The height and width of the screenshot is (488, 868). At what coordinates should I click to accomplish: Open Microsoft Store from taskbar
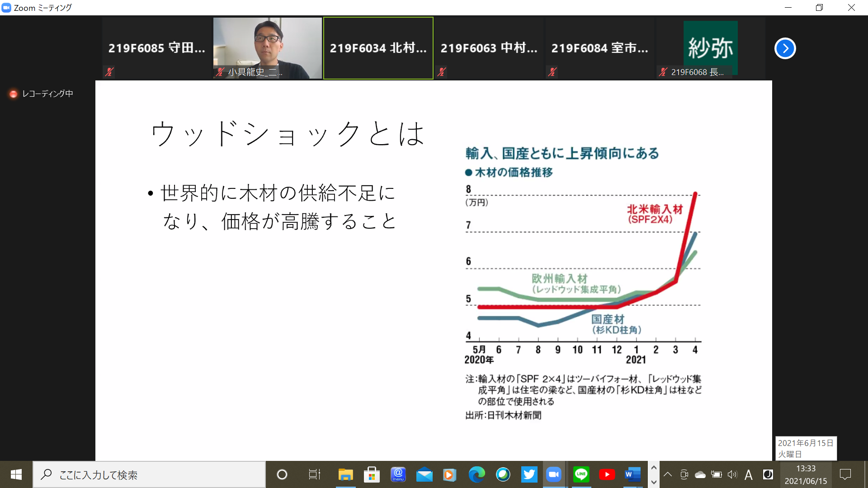pos(372,474)
